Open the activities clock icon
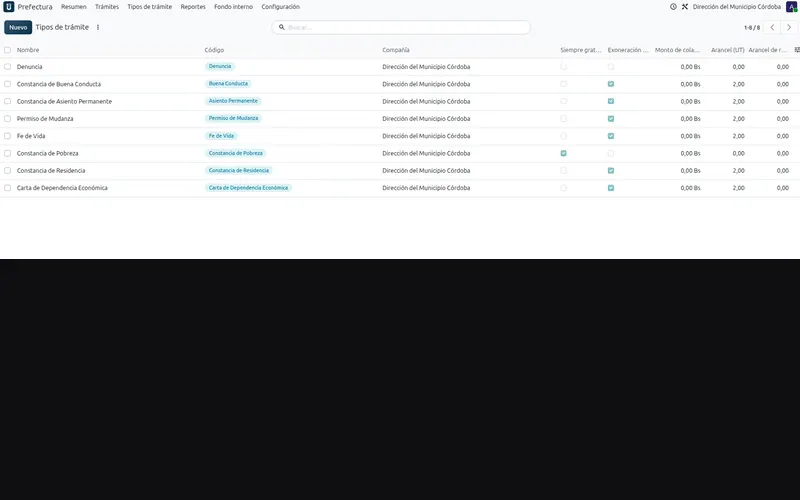 point(673,7)
